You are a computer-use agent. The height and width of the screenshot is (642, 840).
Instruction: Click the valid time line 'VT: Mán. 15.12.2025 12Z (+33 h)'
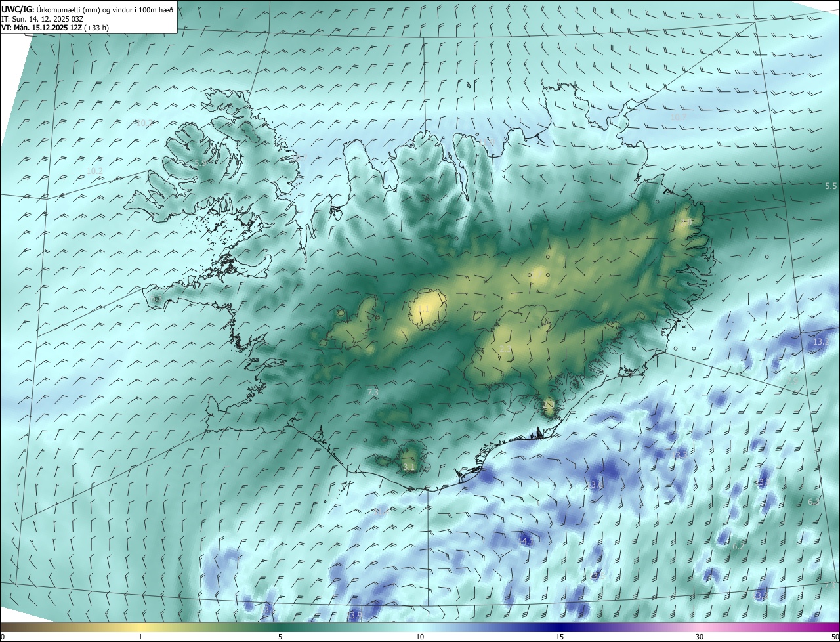click(55, 28)
